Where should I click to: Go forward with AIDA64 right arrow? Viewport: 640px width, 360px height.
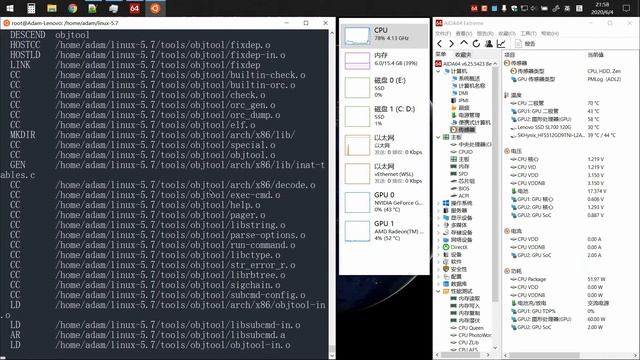pyautogui.click(x=451, y=44)
